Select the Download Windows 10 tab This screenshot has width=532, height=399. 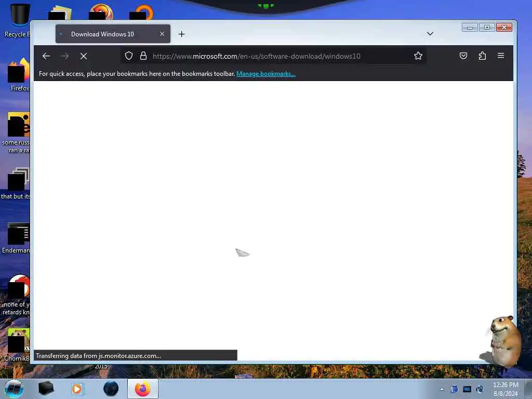click(113, 34)
